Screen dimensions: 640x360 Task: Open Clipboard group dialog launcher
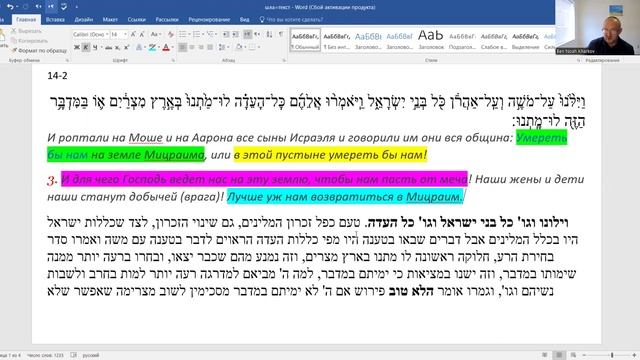point(67,60)
